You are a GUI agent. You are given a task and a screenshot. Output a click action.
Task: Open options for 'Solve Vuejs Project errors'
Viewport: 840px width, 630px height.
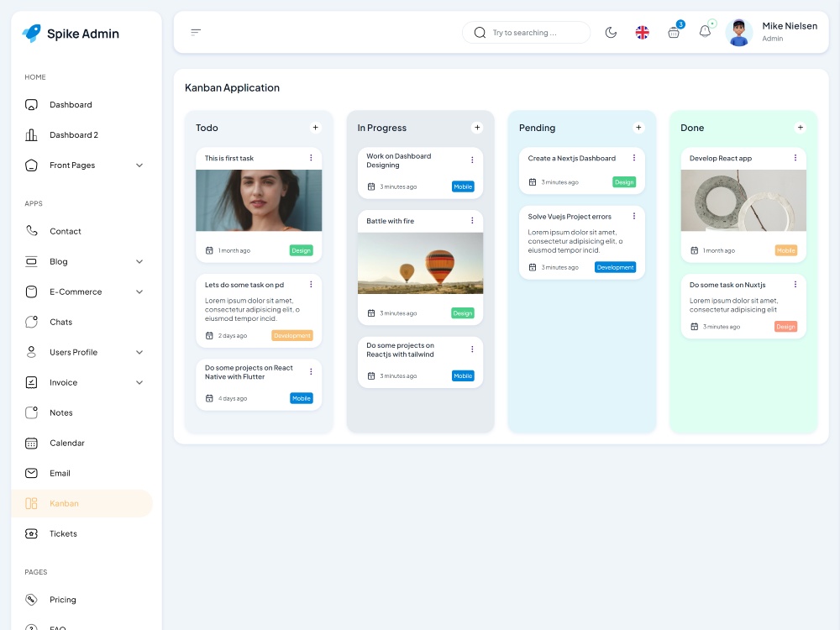633,216
